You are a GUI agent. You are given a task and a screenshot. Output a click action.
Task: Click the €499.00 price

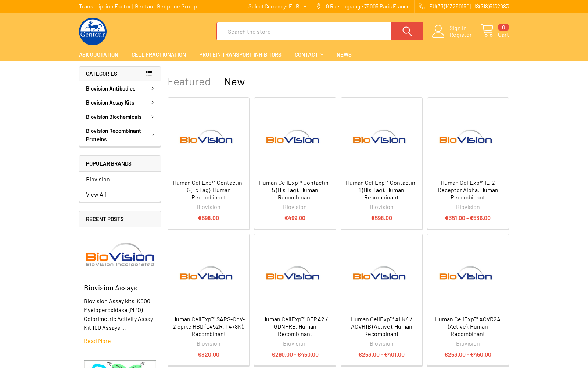[295, 218]
